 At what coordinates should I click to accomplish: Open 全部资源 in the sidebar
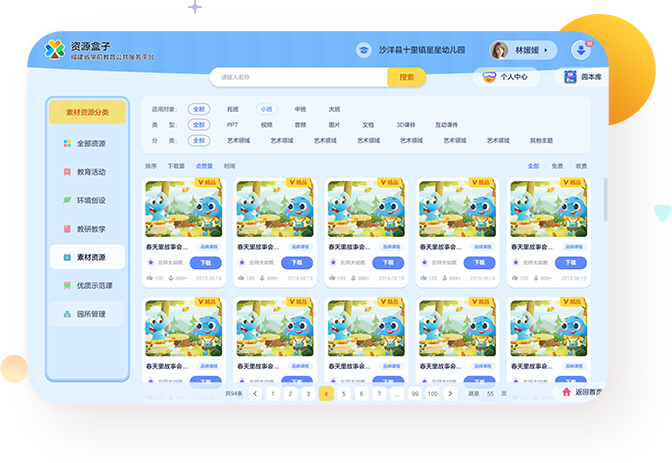pos(88,143)
